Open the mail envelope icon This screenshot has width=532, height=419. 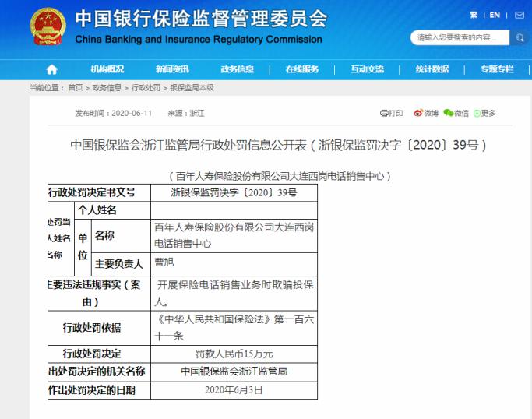520,16
